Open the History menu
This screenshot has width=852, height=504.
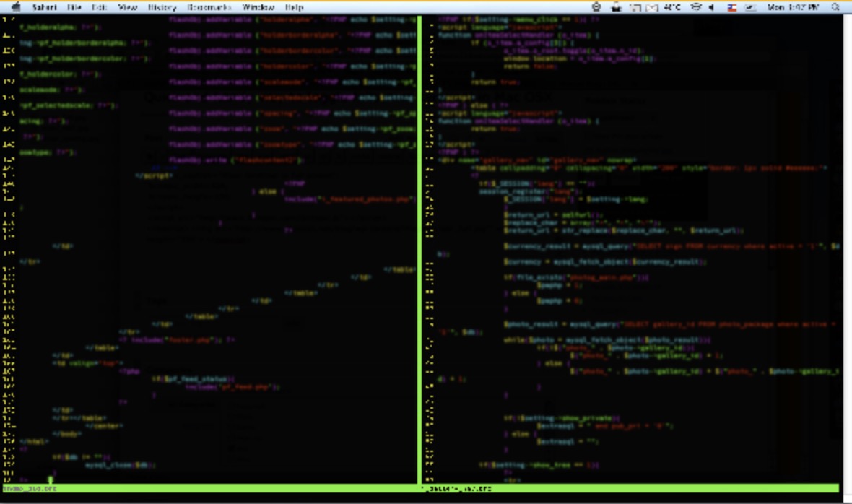pyautogui.click(x=162, y=7)
